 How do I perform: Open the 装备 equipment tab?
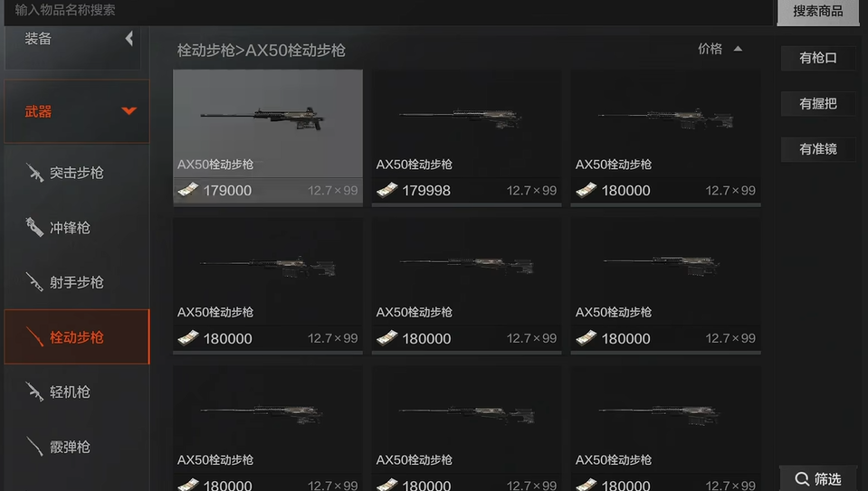pyautogui.click(x=38, y=39)
